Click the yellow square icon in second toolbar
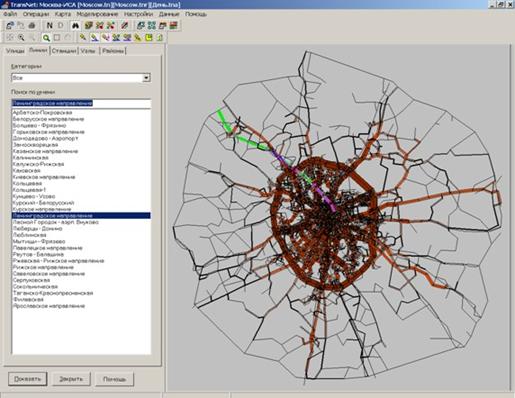Viewport: 515px width, 398px height. 149,38
